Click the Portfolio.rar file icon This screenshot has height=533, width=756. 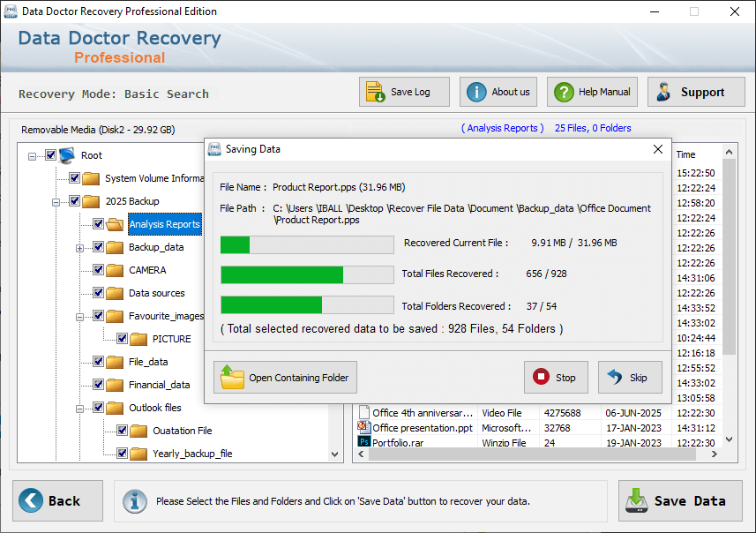coord(363,442)
